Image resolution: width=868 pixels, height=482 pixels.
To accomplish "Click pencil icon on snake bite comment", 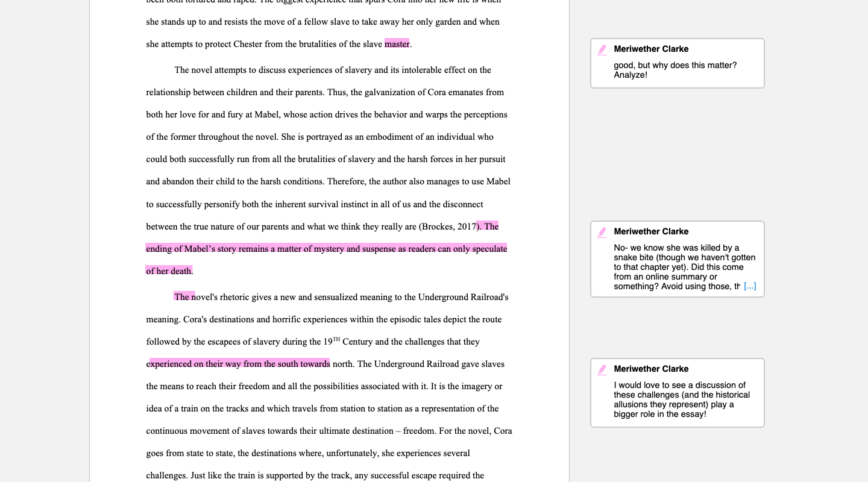I will point(602,233).
